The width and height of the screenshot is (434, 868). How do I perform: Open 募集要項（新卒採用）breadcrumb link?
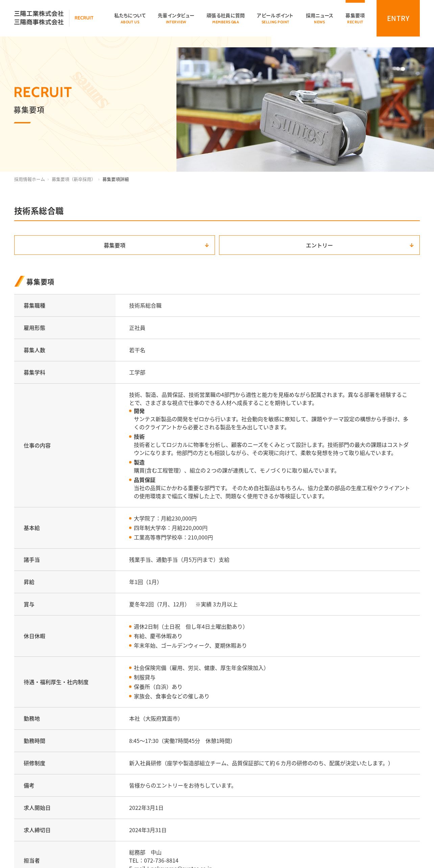coord(73,179)
